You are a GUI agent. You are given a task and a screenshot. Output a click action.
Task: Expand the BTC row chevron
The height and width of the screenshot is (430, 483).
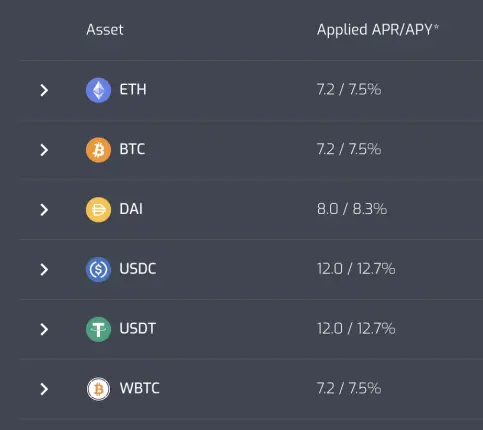tap(44, 150)
